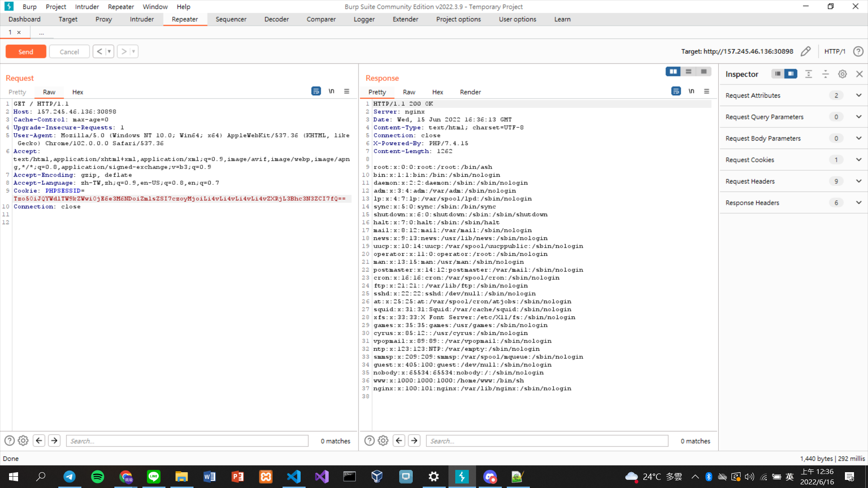Open the history back dropdown arrow
The image size is (868, 488).
click(109, 52)
